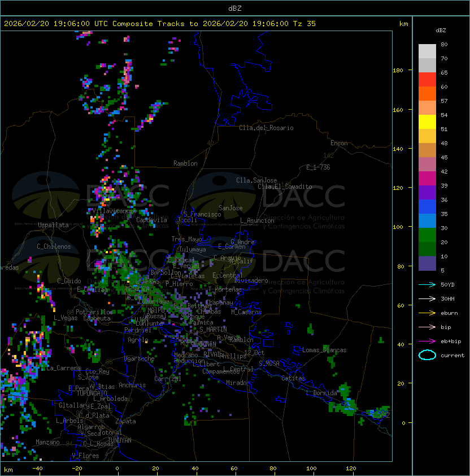Screen dimensions: 470x476
Task: Click the Clla.del_Rosario place label
Action: tap(266, 128)
